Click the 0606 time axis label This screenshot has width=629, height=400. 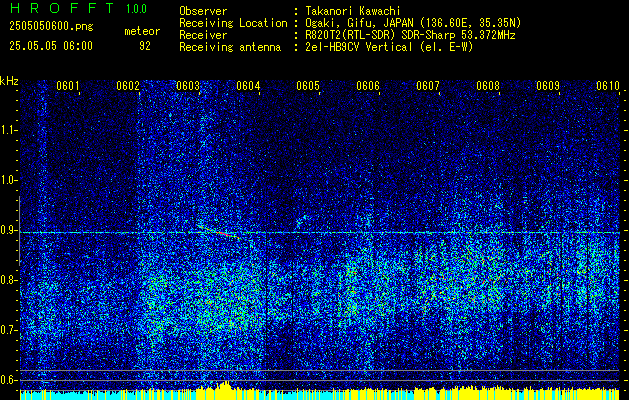(368, 86)
